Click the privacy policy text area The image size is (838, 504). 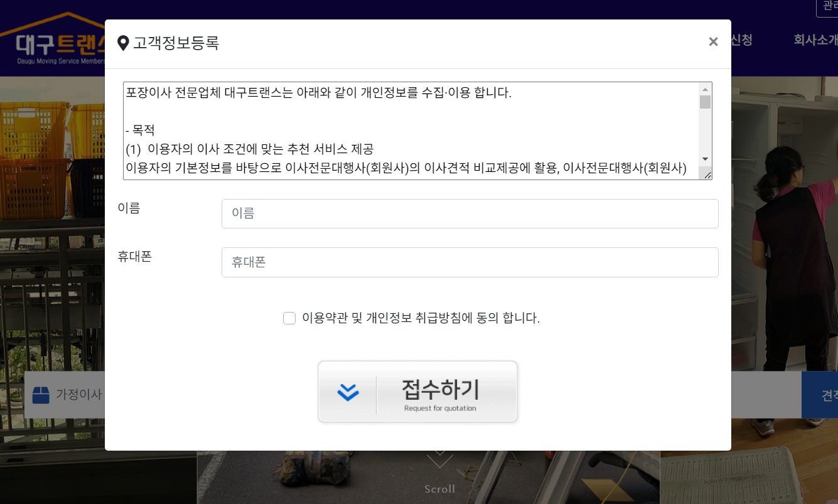point(411,131)
